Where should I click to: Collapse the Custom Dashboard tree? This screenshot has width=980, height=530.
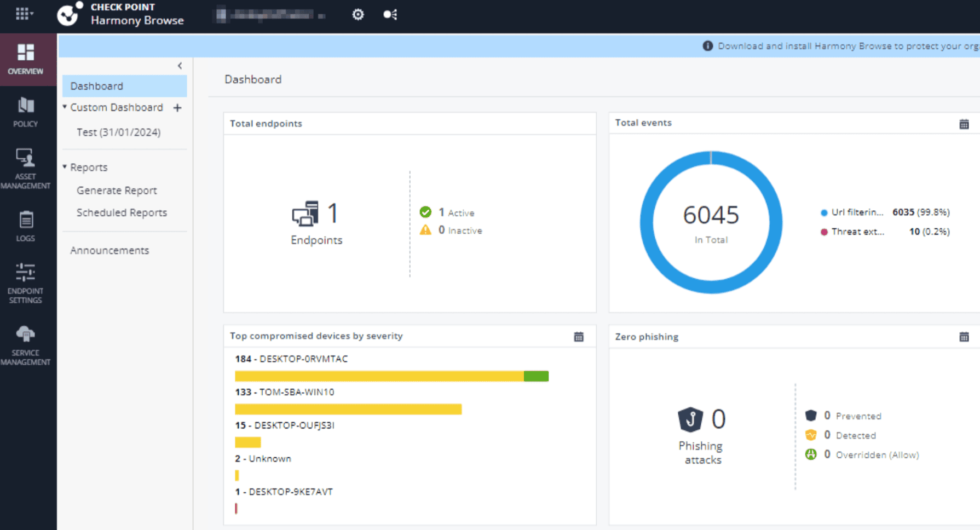65,107
